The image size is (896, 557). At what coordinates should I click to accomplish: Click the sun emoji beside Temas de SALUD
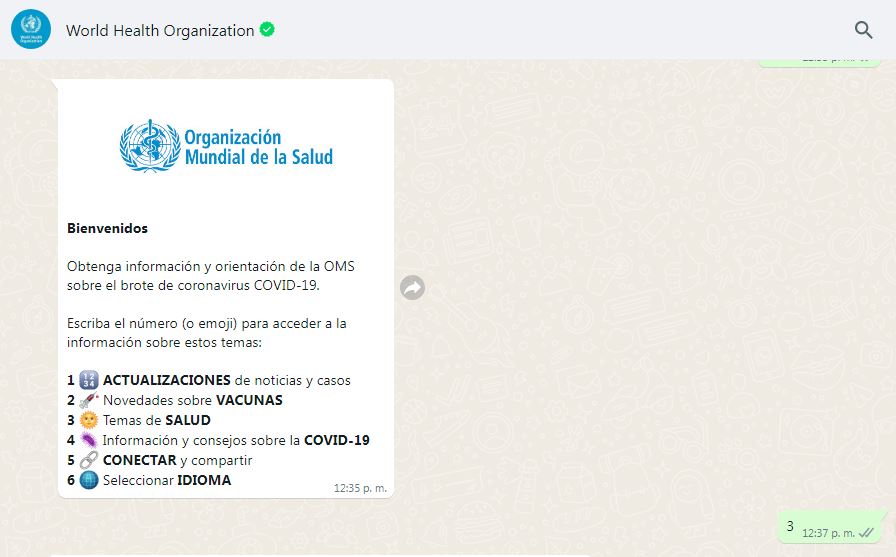[89, 420]
